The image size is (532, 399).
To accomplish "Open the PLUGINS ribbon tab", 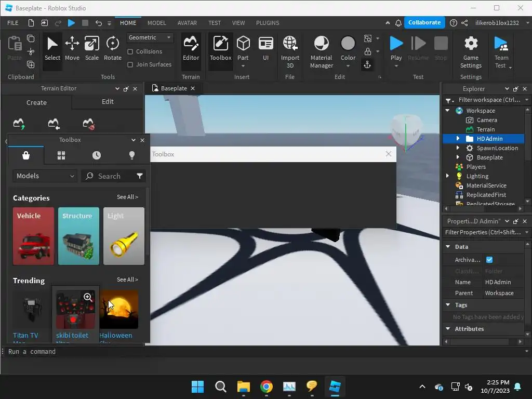I will [268, 23].
